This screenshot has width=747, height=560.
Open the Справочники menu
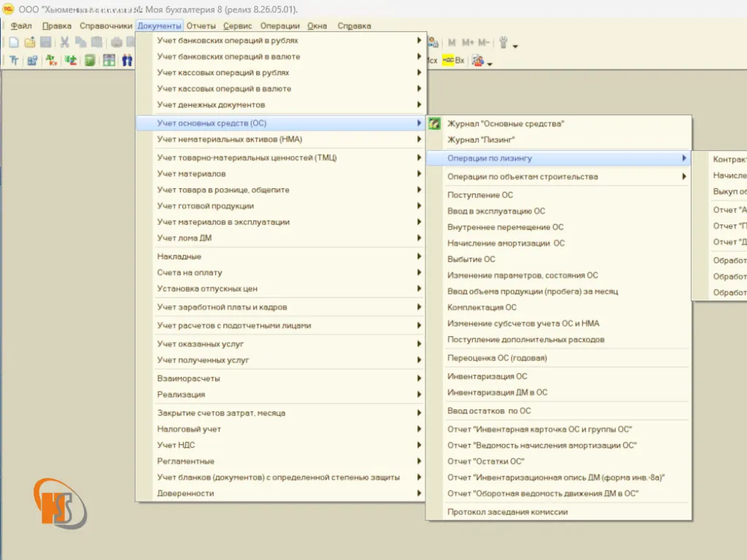106,26
